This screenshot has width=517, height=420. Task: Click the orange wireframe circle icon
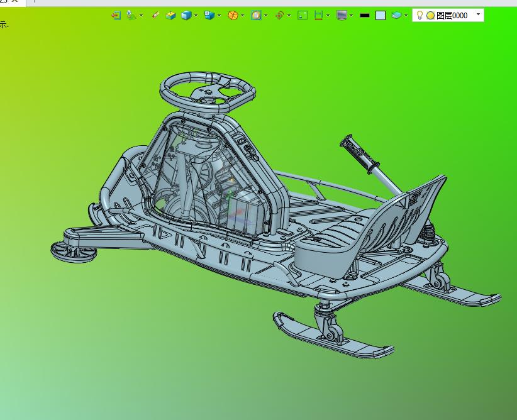pyautogui.click(x=233, y=15)
